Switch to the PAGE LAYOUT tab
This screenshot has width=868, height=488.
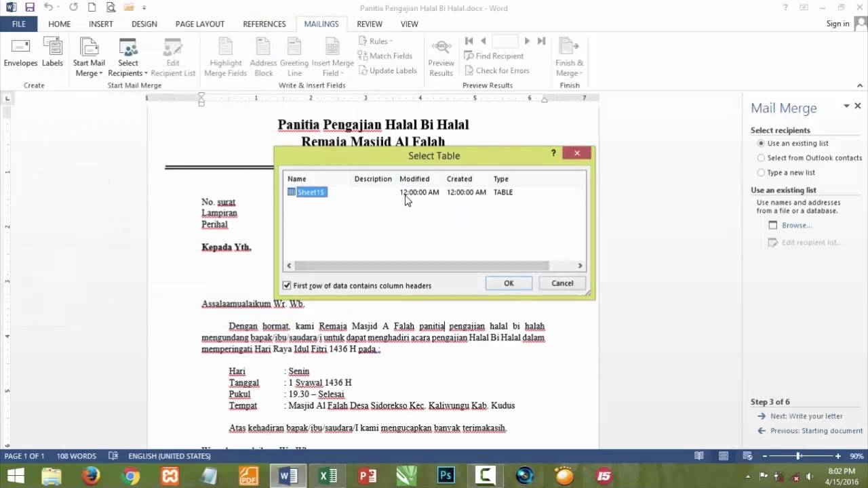pos(200,24)
